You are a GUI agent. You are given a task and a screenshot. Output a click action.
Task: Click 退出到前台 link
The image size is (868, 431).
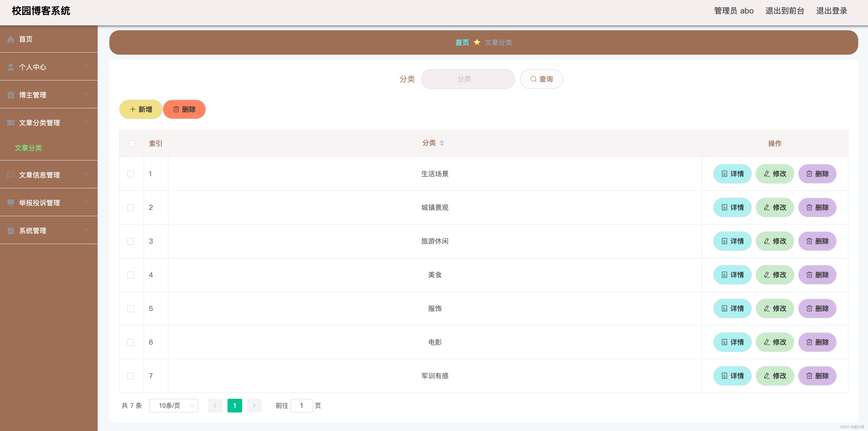[785, 11]
